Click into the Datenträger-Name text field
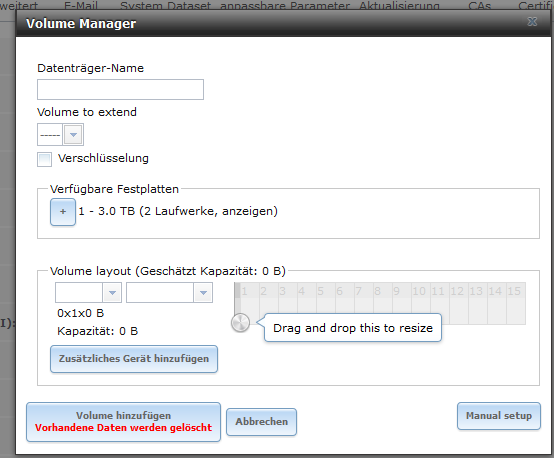554x458 pixels. click(120, 89)
